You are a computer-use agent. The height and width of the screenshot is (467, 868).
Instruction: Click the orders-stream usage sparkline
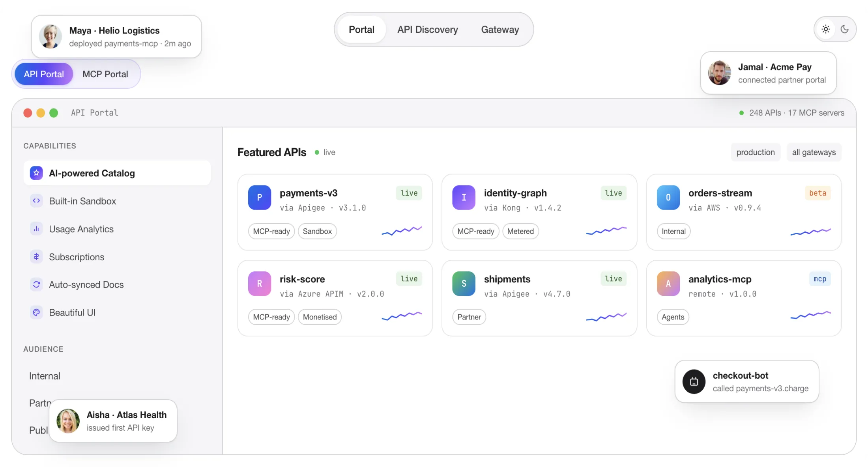(x=811, y=232)
